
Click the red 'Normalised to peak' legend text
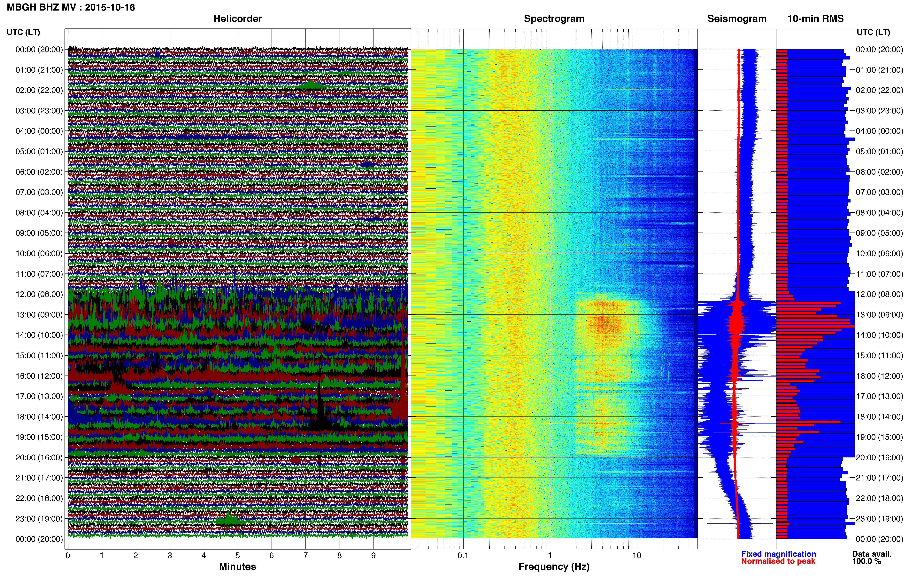click(778, 561)
